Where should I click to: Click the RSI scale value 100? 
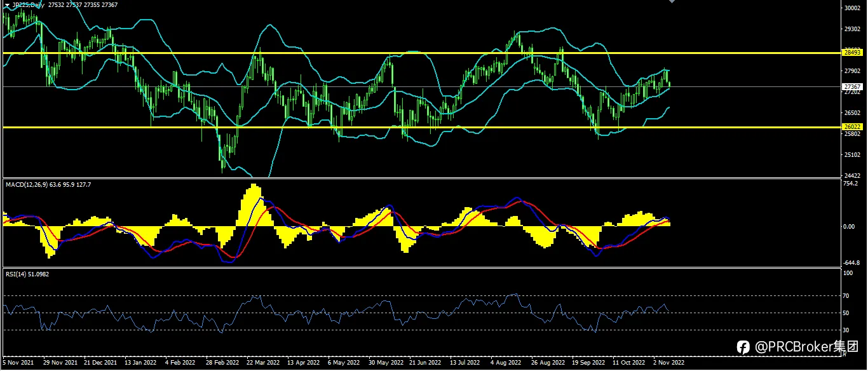pyautogui.click(x=848, y=273)
